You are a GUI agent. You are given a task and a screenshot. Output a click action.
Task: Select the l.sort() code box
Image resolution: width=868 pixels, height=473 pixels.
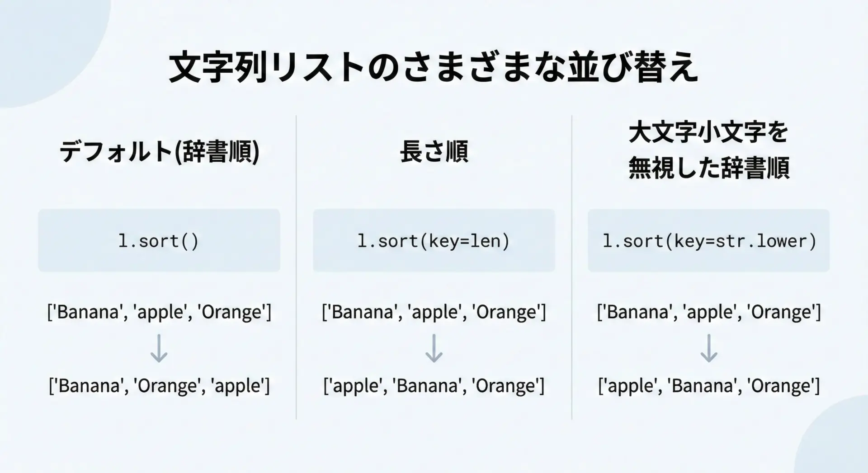(159, 240)
